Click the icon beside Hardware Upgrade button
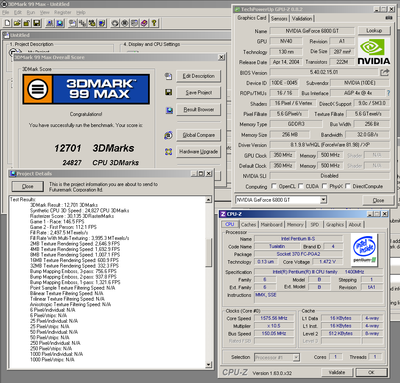This screenshot has height=383, width=400. click(169, 152)
